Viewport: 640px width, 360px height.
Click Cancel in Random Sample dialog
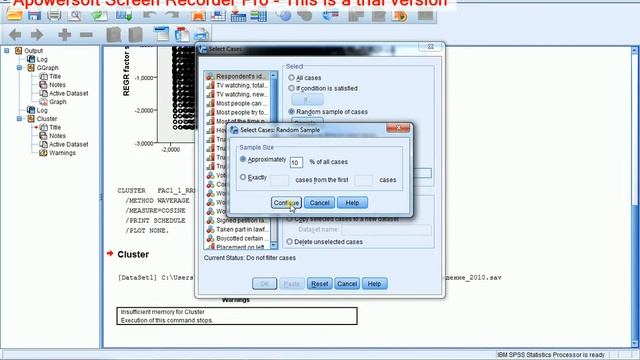click(319, 202)
